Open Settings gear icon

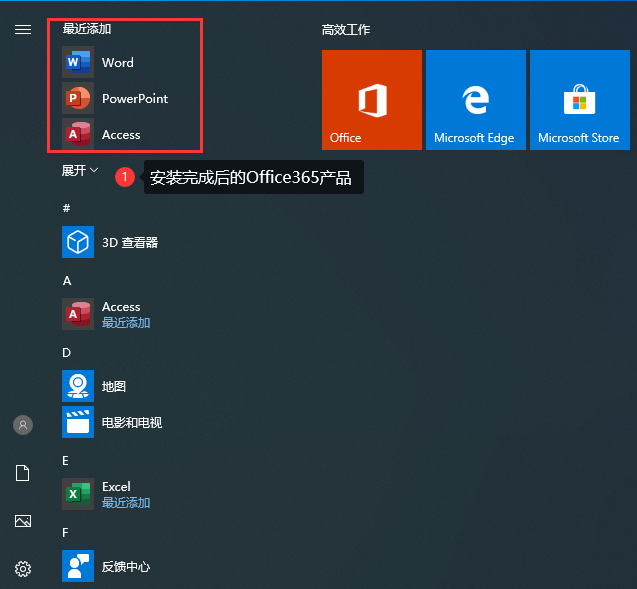tap(23, 569)
